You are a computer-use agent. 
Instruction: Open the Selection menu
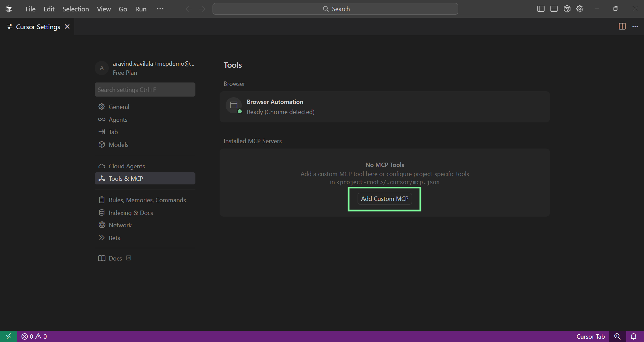76,9
